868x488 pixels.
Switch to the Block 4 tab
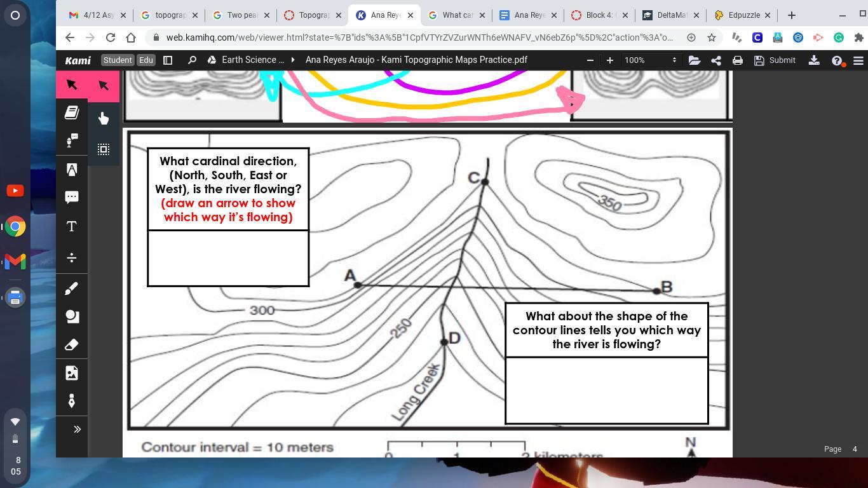600,15
